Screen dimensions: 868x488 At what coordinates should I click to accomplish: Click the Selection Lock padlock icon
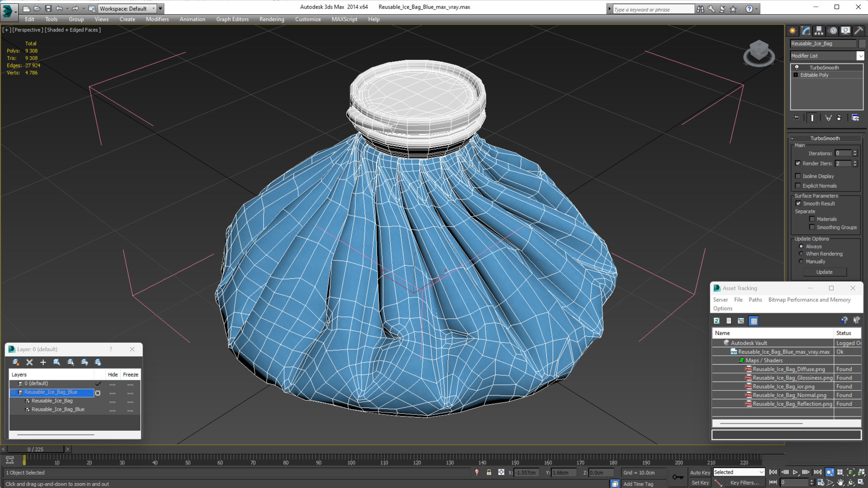point(489,472)
